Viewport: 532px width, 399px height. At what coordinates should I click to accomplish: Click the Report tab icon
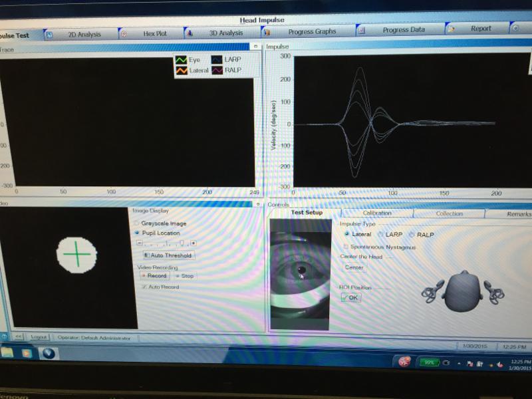tap(451, 29)
